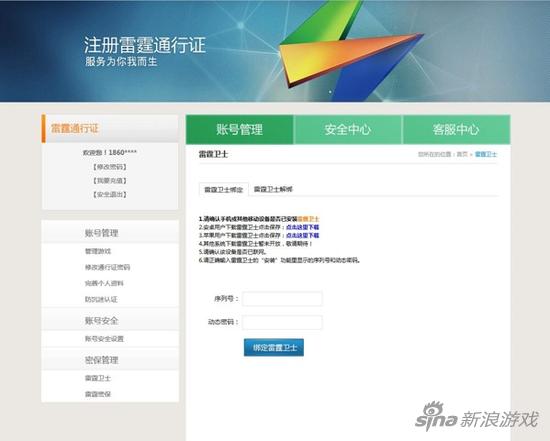Click the 雷霆卫士 breadcrumb link

(486, 154)
